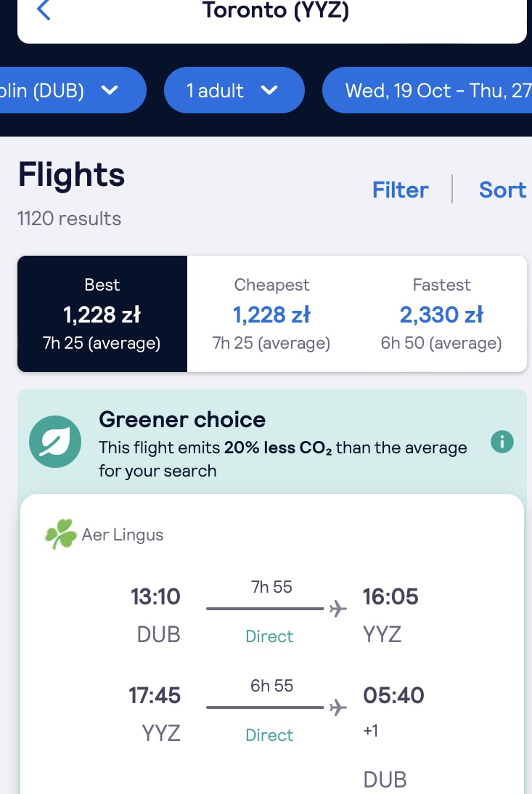The height and width of the screenshot is (794, 532).
Task: Switch to the Cheapest tab
Action: [271, 314]
